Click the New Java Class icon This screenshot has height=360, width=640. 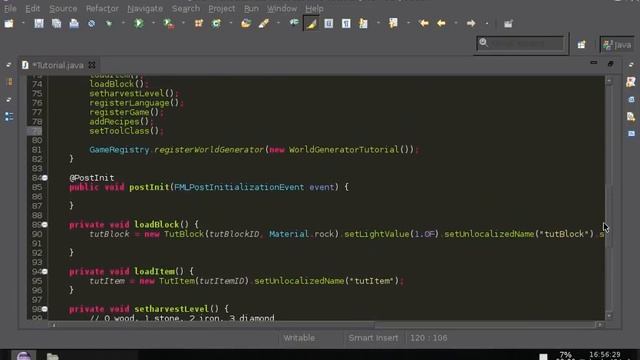(x=216, y=24)
